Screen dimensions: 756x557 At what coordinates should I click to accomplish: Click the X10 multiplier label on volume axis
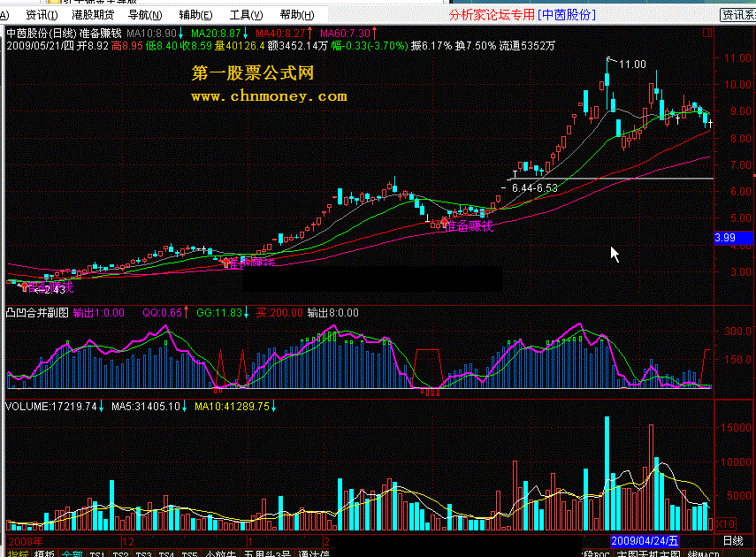726,523
